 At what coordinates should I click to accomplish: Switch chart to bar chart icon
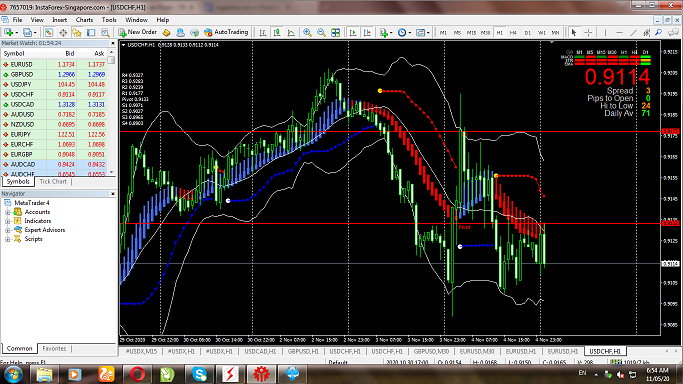263,32
